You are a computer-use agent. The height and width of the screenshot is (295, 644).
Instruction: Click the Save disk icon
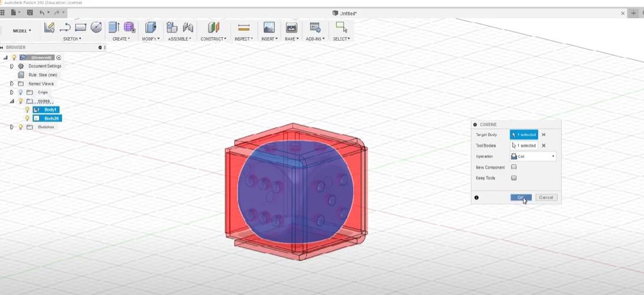[30, 13]
